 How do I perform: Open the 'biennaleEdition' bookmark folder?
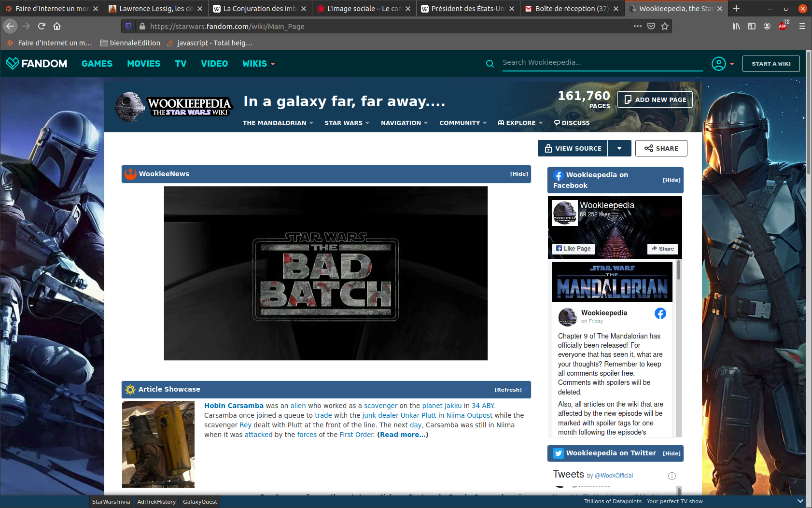click(130, 43)
